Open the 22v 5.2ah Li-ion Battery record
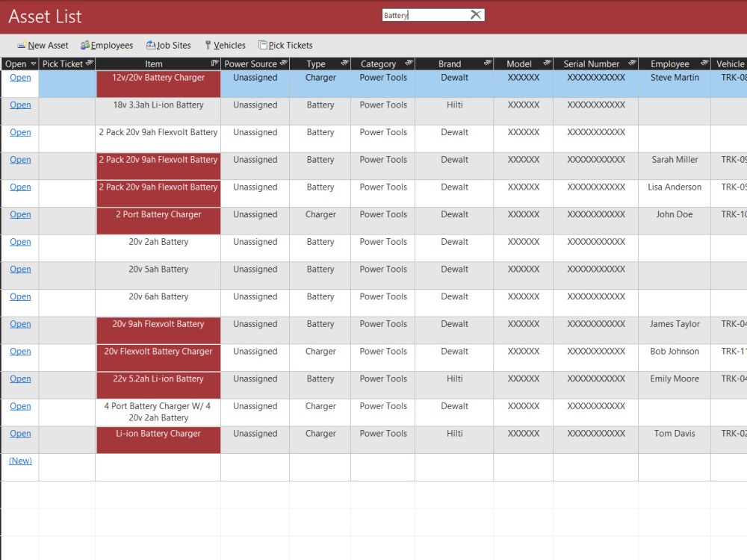The width and height of the screenshot is (747, 560). [20, 379]
